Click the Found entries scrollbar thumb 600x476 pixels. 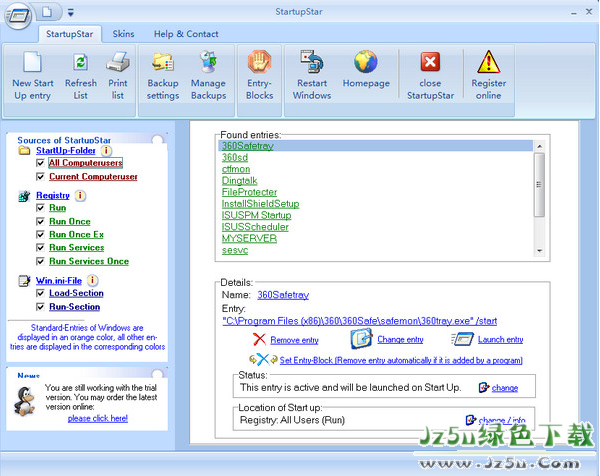point(540,185)
